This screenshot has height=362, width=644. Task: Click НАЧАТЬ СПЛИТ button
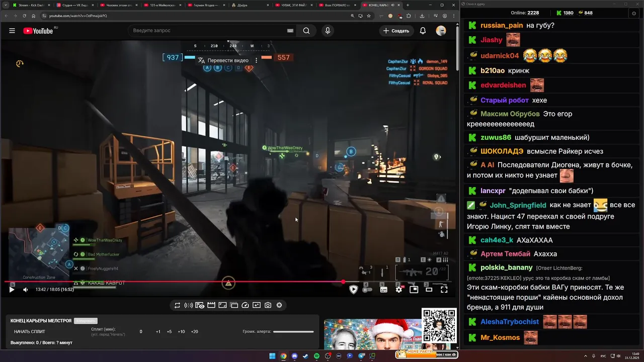pyautogui.click(x=30, y=332)
